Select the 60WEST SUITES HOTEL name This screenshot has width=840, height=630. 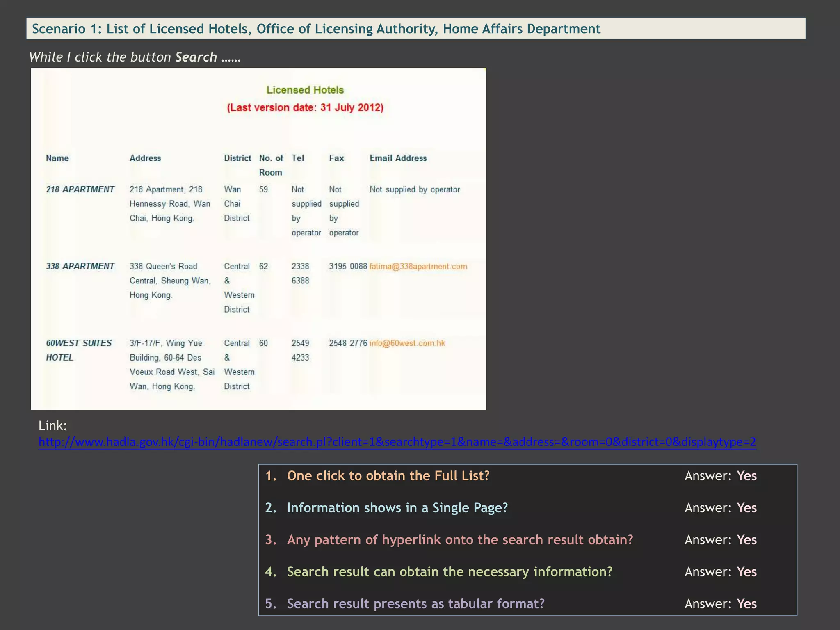[x=79, y=350]
